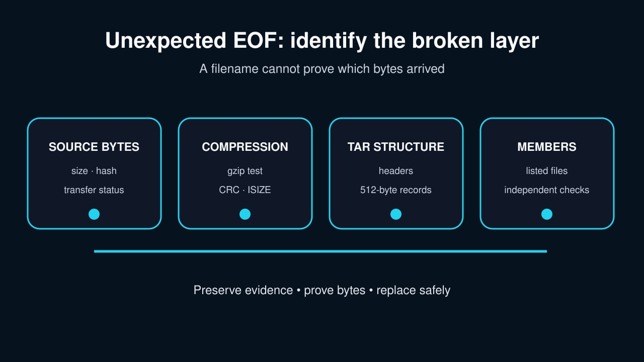The width and height of the screenshot is (644, 362).
Task: Click the '512-byte records' line
Action: pos(396,190)
